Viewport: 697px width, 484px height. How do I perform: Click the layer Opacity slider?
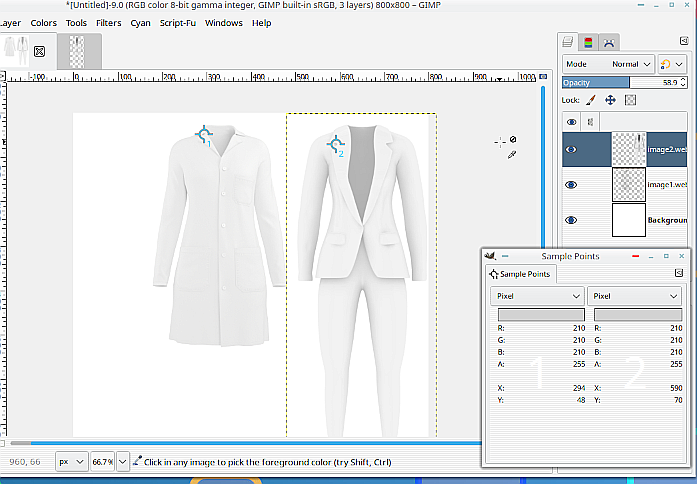620,82
